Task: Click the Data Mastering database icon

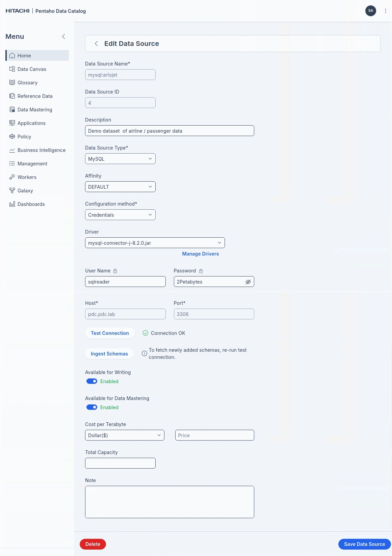Action: point(12,109)
